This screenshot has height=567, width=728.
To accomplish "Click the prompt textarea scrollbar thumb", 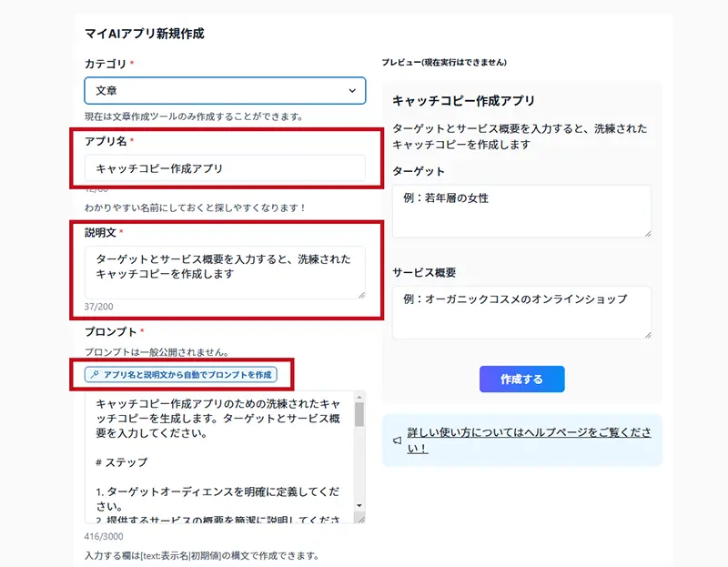I will (x=359, y=414).
